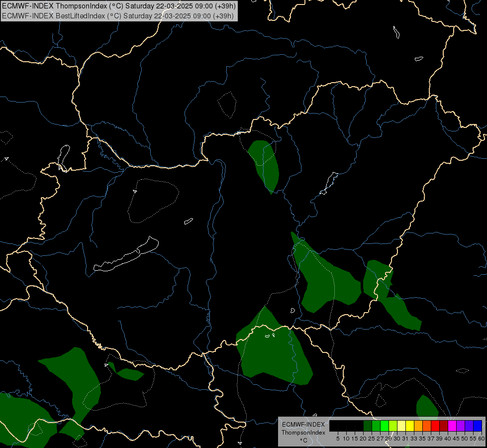This screenshot has height=448, width=487.
Task: Select the orange-red 35-37 legend swatch
Action: pyautogui.click(x=427, y=426)
